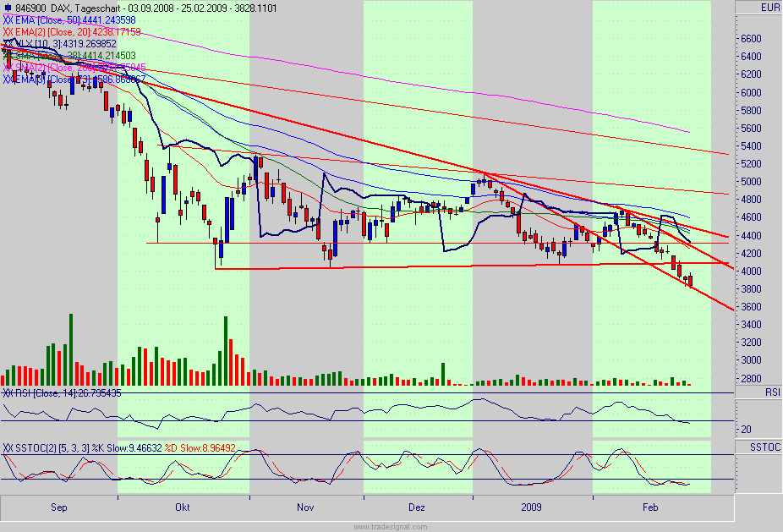
Task: Select the 2009 label on the time axis
Action: pos(531,507)
